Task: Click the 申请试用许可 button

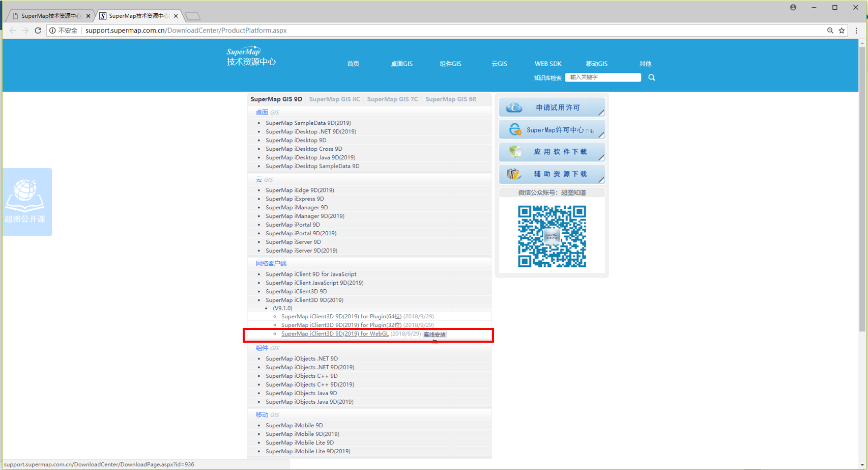Action: 552,107
